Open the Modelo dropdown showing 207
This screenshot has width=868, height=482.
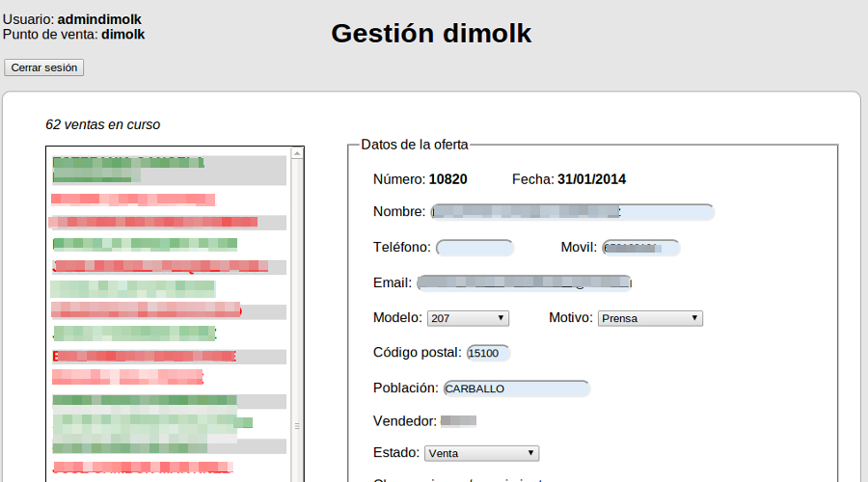coord(468,318)
